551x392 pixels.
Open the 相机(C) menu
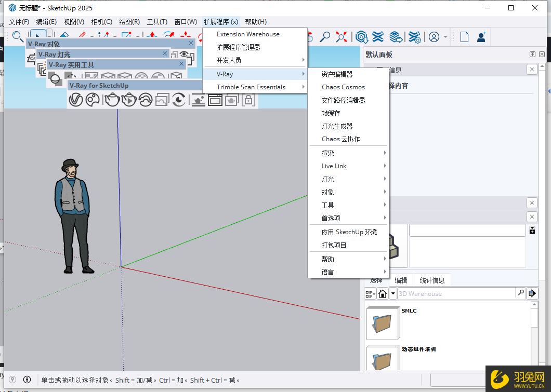[101, 22]
